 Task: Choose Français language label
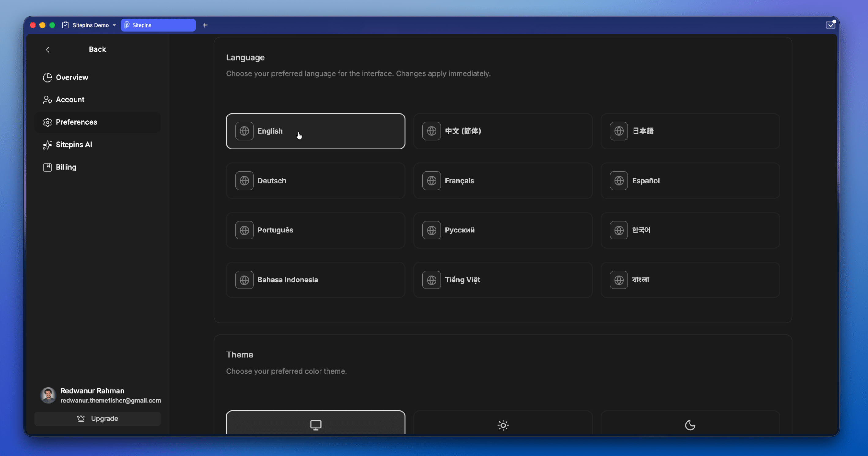459,181
